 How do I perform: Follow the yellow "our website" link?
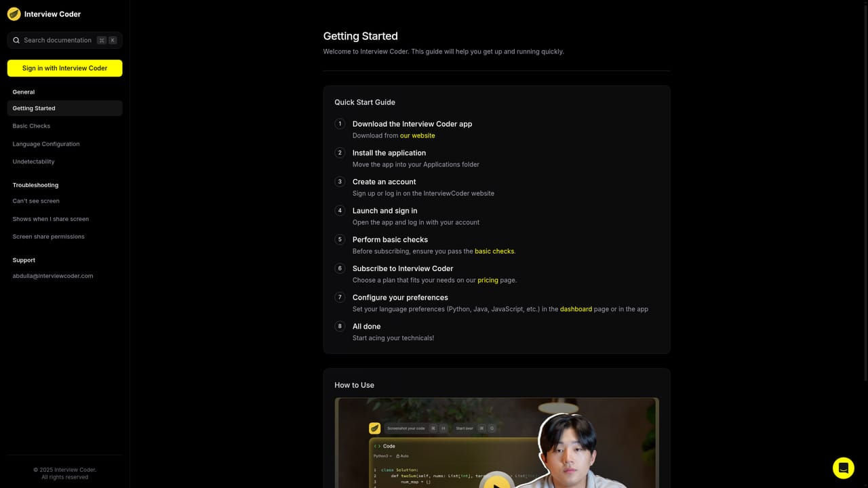[418, 136]
